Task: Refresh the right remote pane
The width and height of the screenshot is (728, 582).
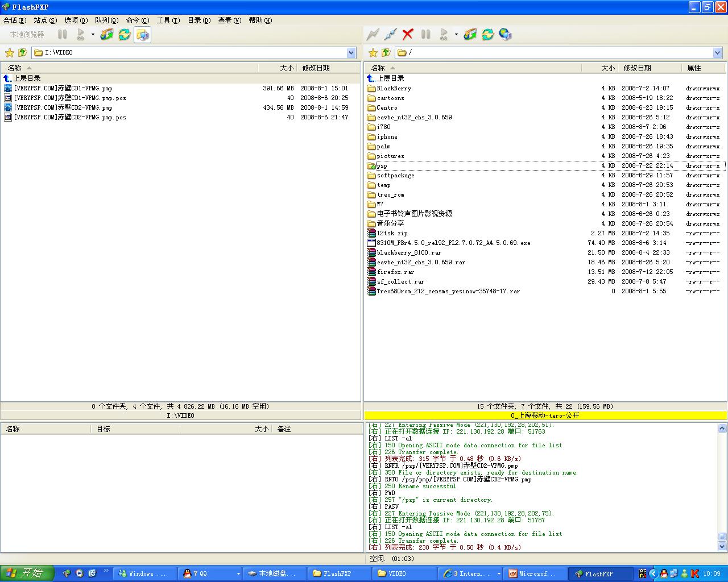Action: coord(488,35)
